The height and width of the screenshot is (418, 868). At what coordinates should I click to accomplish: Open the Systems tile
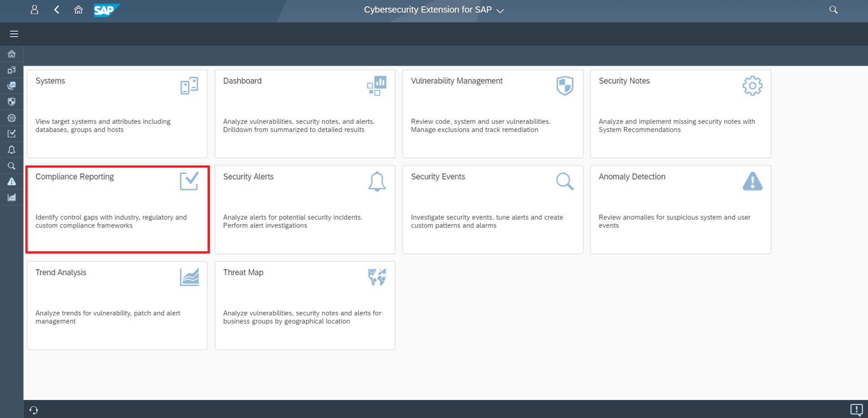pos(117,113)
